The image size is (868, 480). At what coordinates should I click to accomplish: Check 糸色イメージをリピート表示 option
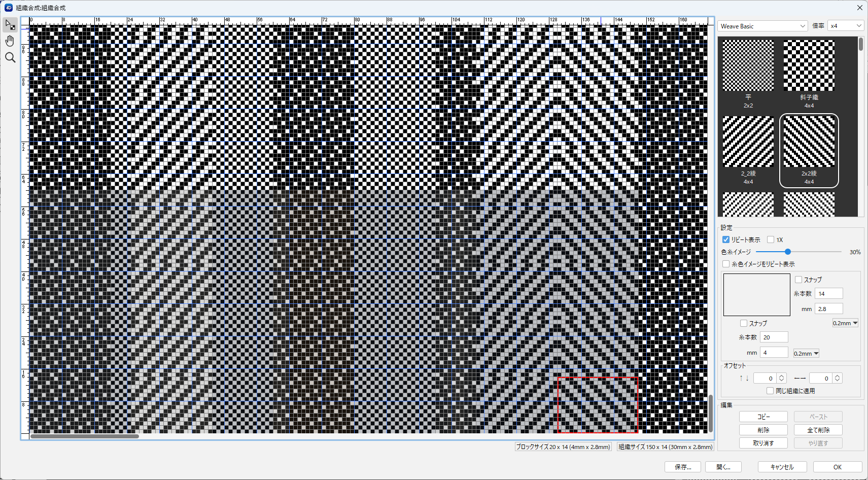point(726,264)
